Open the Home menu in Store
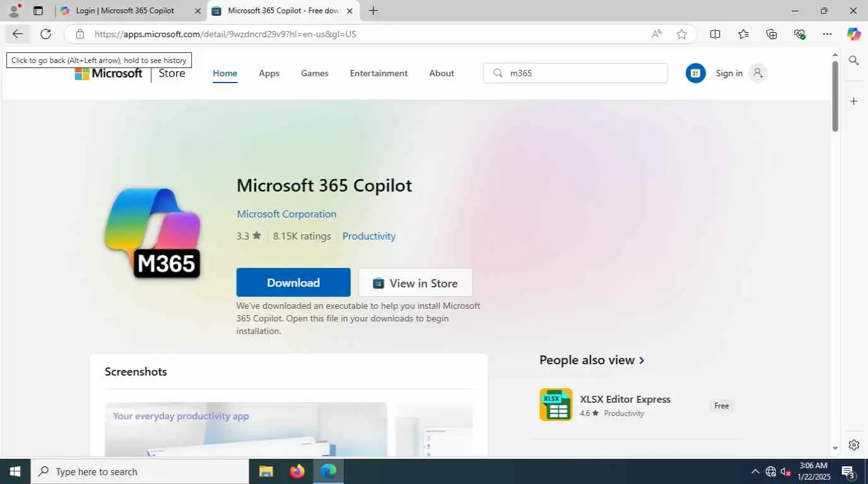The width and height of the screenshot is (868, 484). pyautogui.click(x=225, y=73)
